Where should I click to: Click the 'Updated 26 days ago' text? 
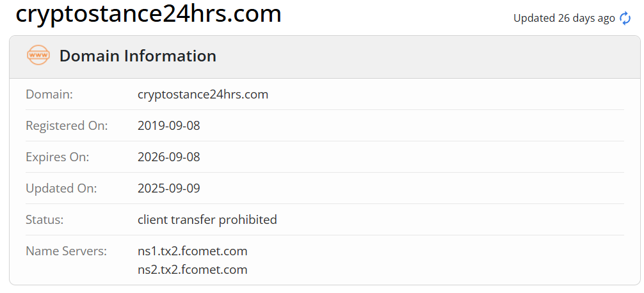(x=564, y=18)
